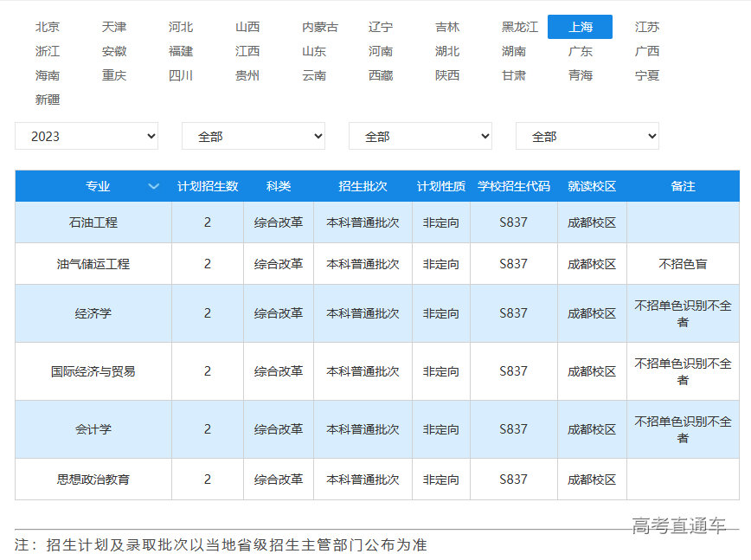
Task: Click the 计划招生数 column header
Action: click(x=208, y=186)
